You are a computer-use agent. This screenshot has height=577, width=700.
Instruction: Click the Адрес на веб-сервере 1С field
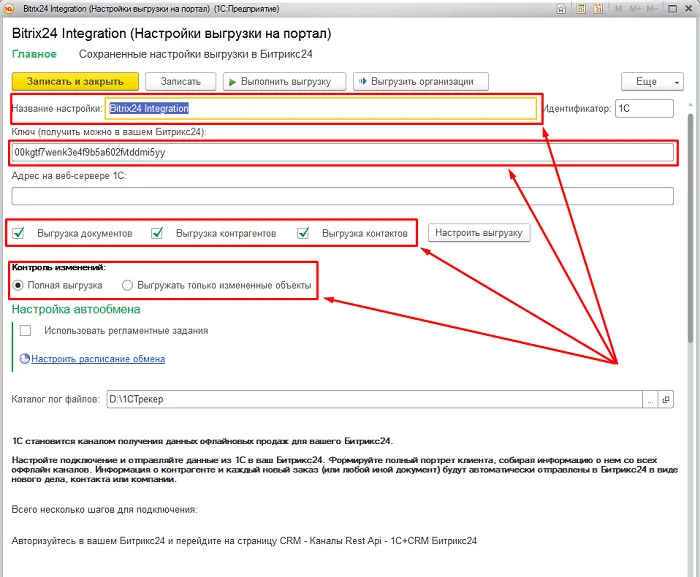(x=342, y=196)
